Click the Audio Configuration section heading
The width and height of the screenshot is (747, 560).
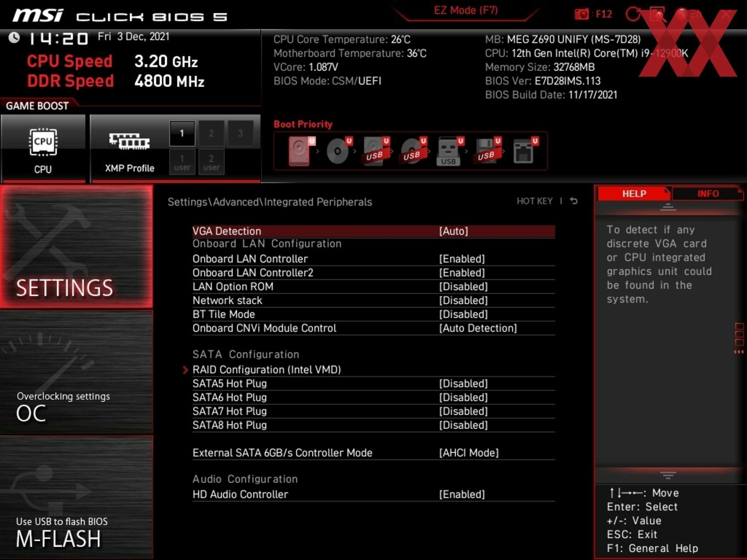245,479
